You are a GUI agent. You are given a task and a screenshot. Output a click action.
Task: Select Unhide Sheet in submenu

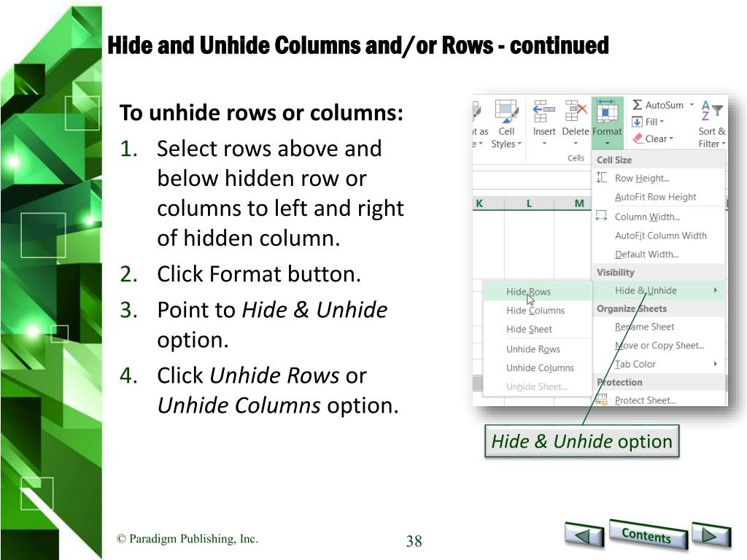point(538,386)
